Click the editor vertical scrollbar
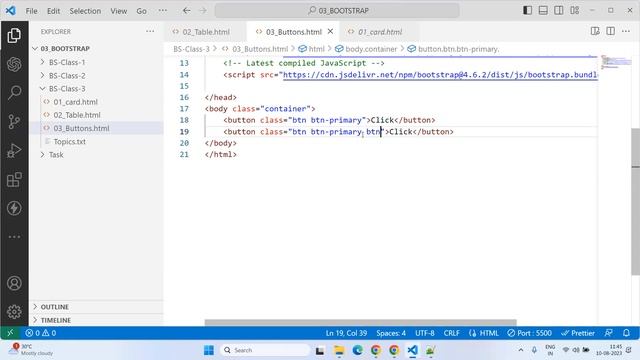This screenshot has width=640, height=360. 636,202
